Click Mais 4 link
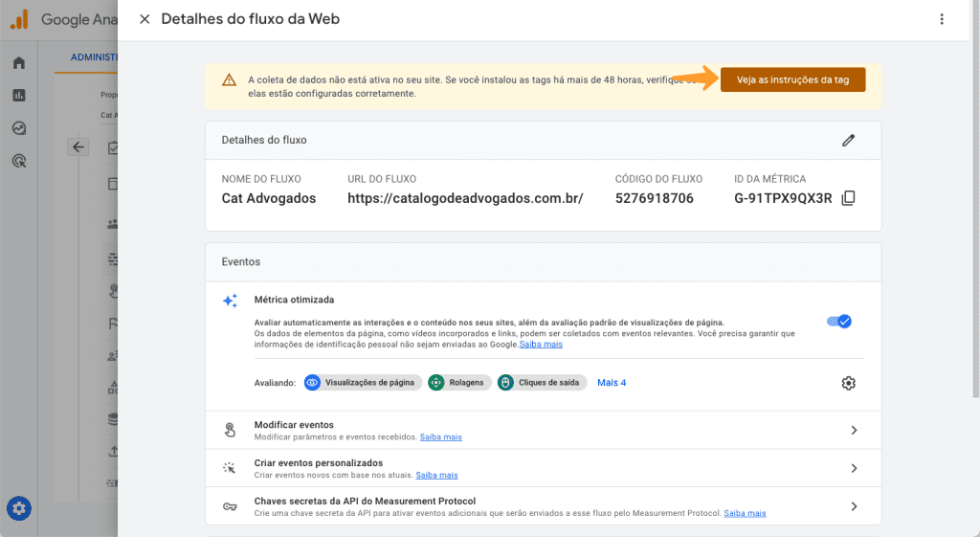980x537 pixels. pos(612,383)
